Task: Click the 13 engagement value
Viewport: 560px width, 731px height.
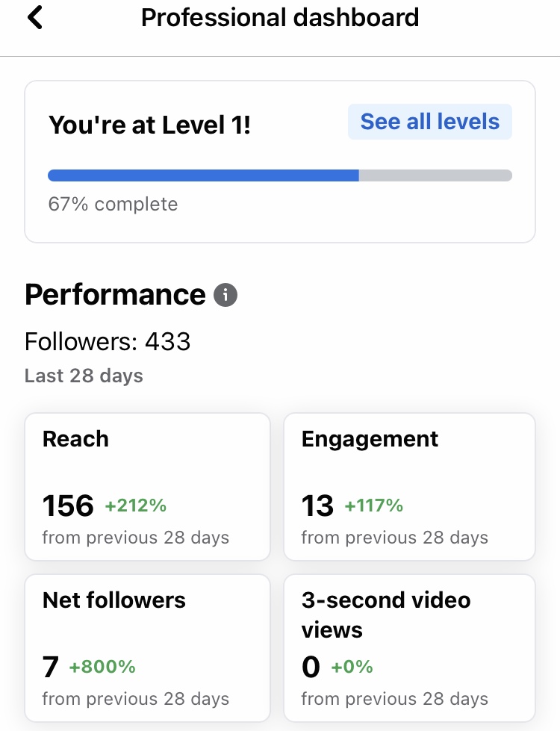Action: click(317, 506)
